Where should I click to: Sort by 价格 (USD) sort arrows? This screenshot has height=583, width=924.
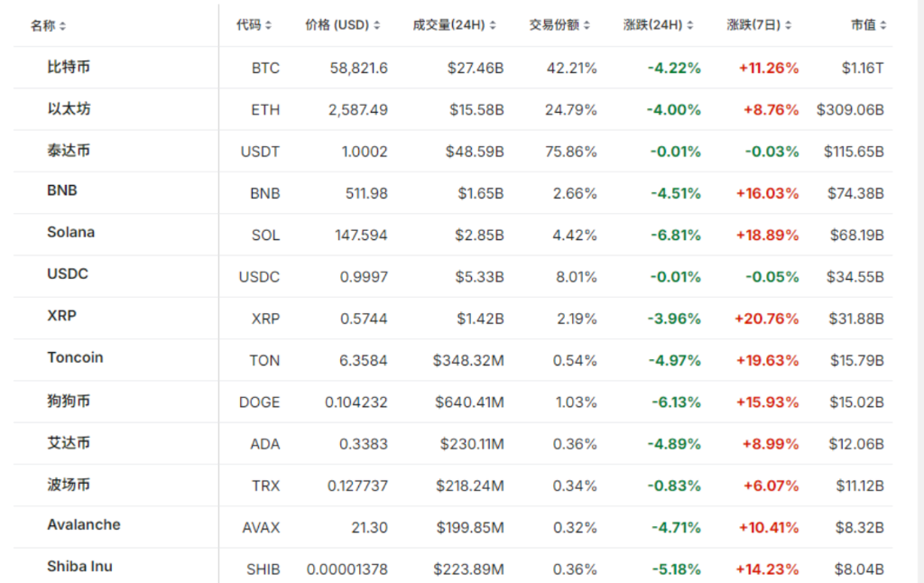[376, 25]
